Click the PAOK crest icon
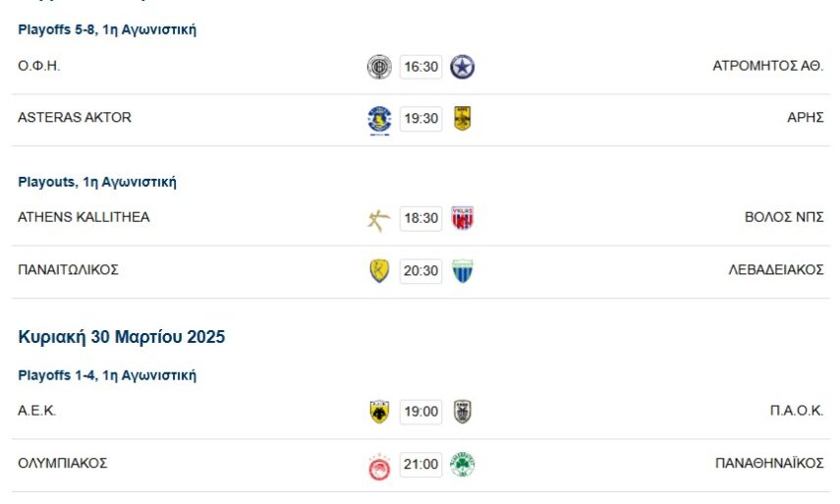840x504 pixels. (x=463, y=413)
